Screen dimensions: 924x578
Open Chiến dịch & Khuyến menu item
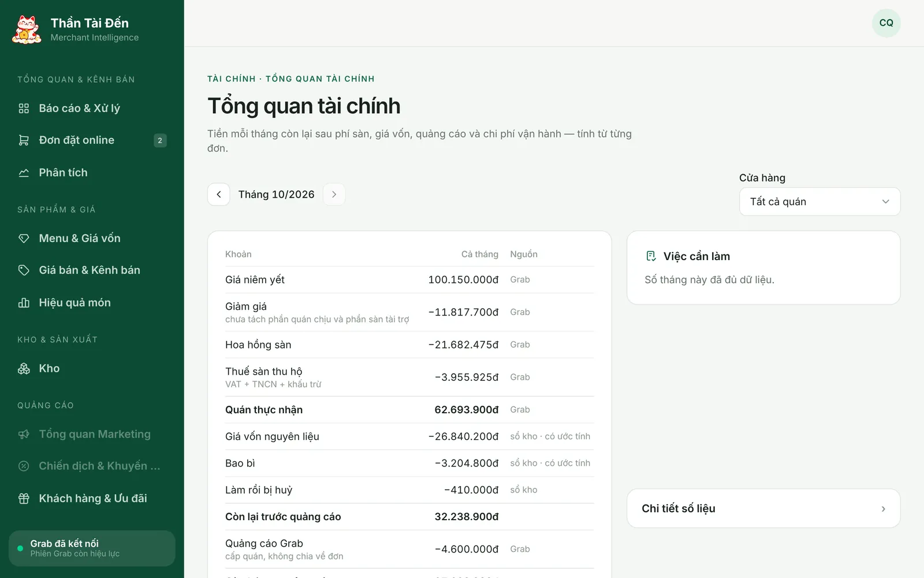pos(92,466)
